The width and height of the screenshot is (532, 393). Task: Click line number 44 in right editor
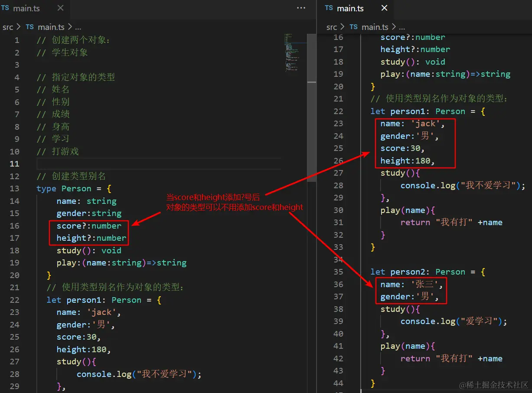point(338,383)
